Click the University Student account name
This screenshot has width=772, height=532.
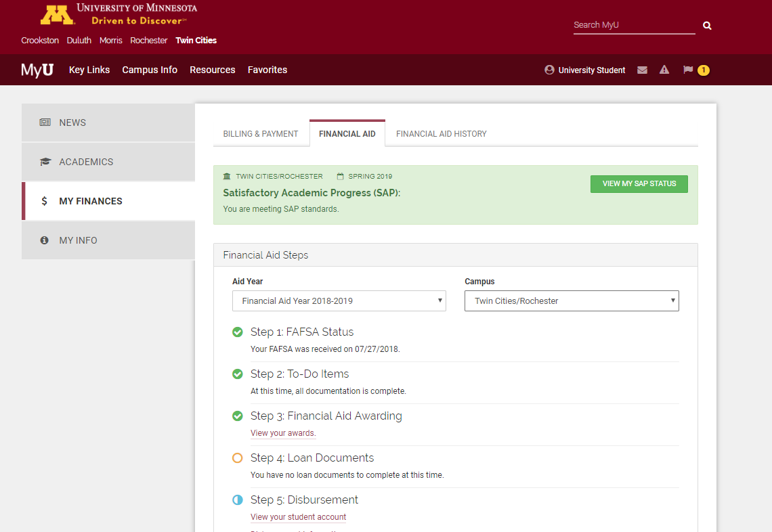tap(592, 70)
